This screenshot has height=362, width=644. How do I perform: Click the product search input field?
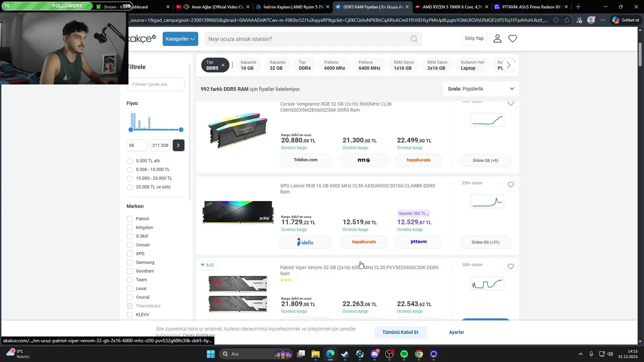click(x=307, y=39)
